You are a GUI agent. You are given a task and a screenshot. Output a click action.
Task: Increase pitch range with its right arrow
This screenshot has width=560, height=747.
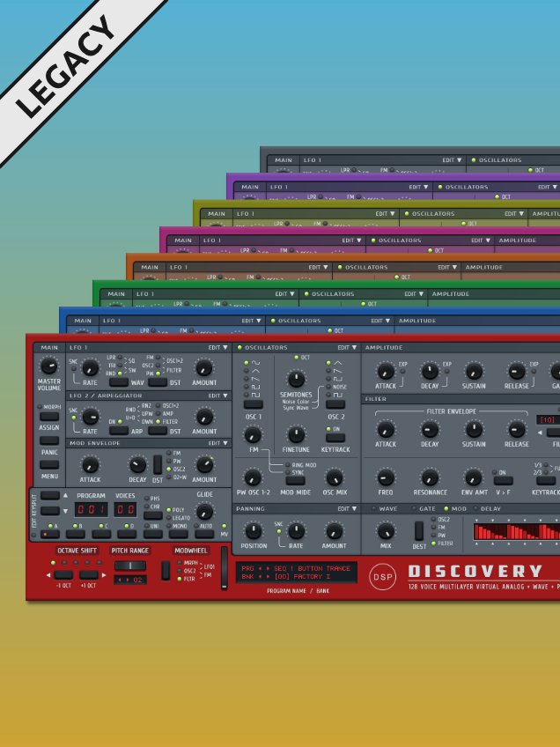(127, 580)
